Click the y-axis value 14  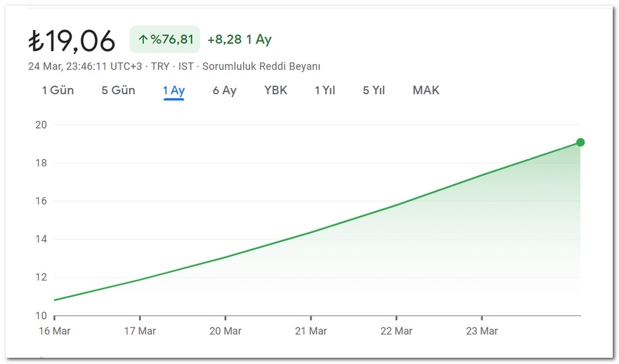click(41, 239)
